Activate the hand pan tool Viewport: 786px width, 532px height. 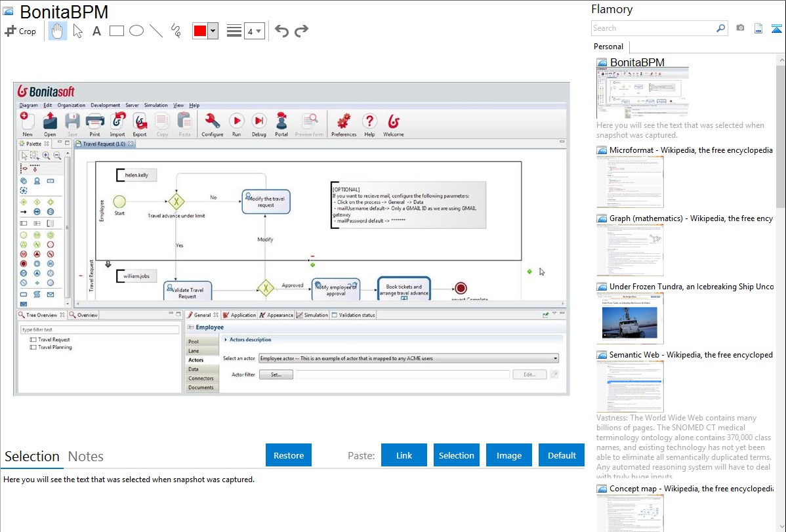coord(58,31)
